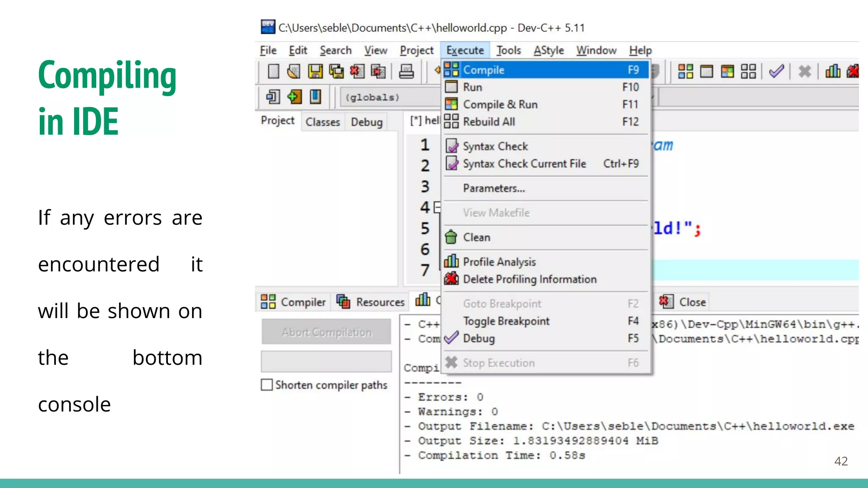Viewport: 868px width, 488px height.
Task: Click the New file toolbar icon
Action: 274,71
